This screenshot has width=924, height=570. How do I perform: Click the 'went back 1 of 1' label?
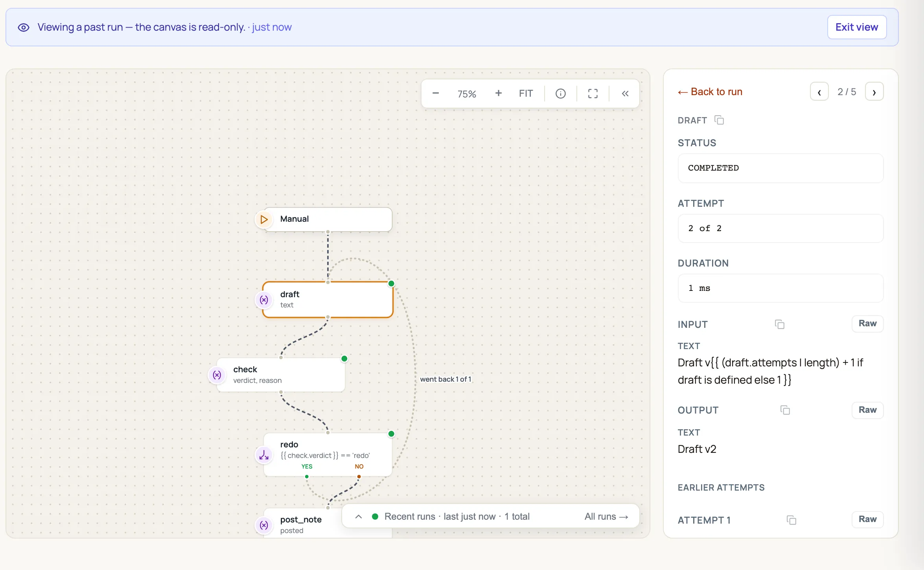[445, 379]
